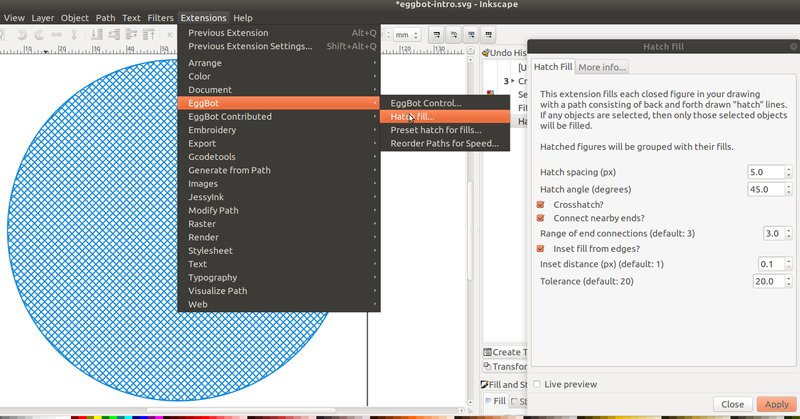Click the raise selection to top icon
Viewport: 800px width, 419px height.
[148, 35]
